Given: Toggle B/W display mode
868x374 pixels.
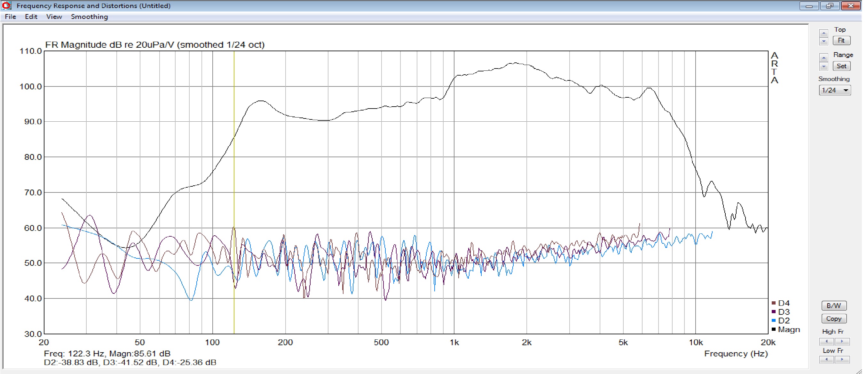Looking at the screenshot, I should click(834, 306).
